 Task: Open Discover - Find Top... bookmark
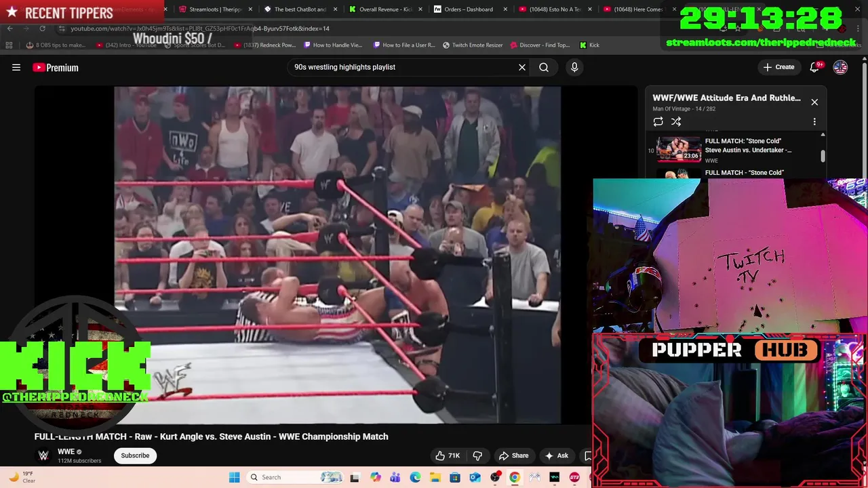pos(540,45)
